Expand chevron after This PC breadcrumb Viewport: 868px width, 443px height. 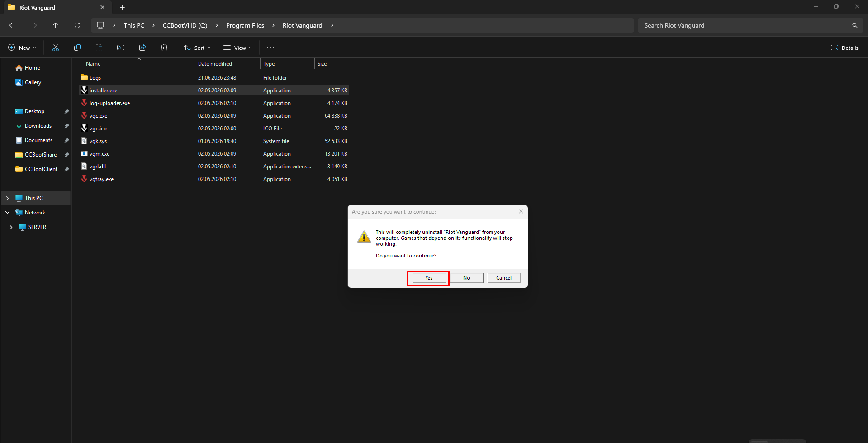(x=153, y=25)
